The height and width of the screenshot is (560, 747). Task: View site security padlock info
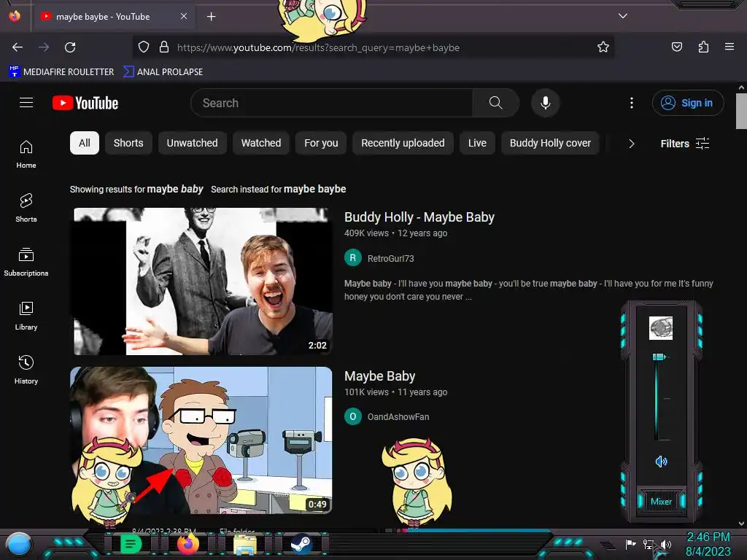[164, 47]
